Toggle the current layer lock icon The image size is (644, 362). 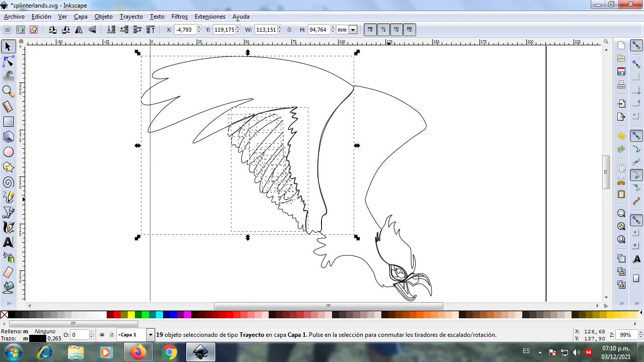pos(111,335)
